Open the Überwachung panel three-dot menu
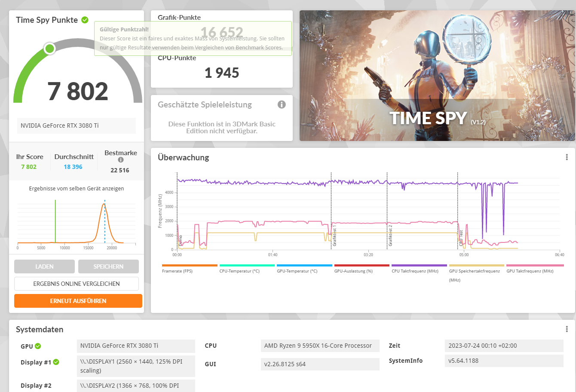The image size is (576, 392). pos(567,157)
